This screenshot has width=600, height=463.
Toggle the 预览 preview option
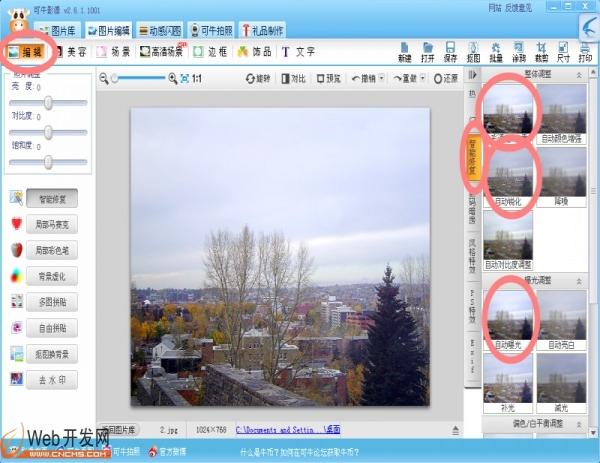[327, 78]
